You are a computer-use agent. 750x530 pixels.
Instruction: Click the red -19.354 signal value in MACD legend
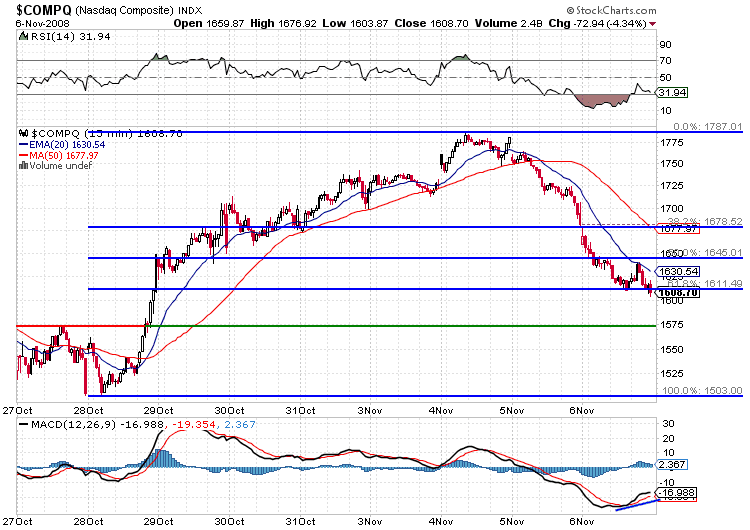click(192, 424)
